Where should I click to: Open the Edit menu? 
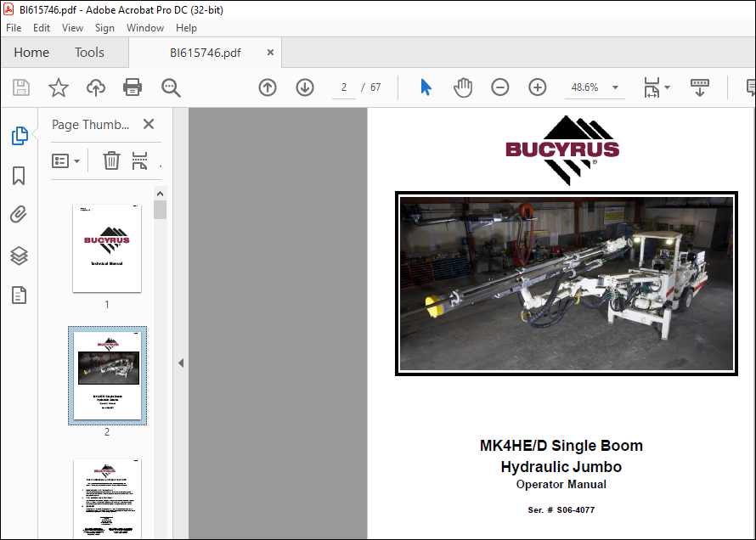pos(42,28)
